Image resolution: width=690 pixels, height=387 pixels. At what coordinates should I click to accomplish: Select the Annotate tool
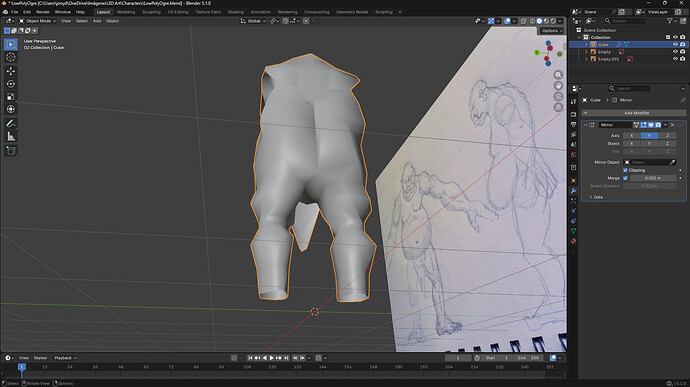(x=11, y=124)
